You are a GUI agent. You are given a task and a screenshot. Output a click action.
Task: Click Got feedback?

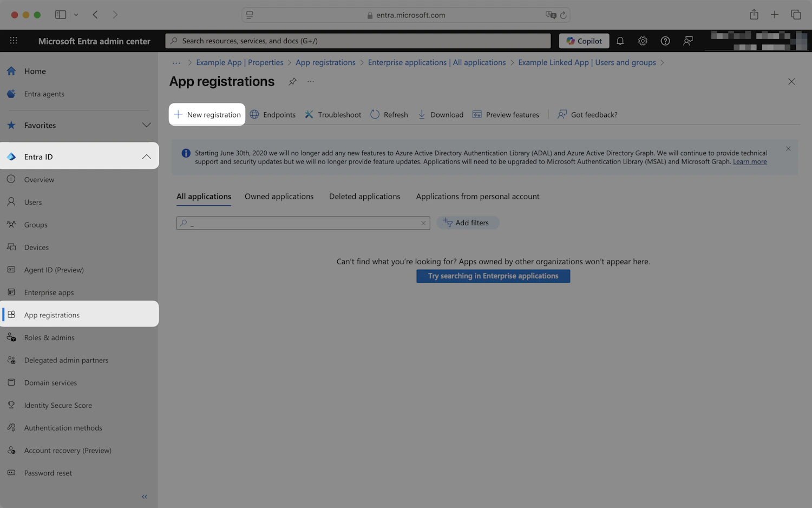(x=587, y=115)
